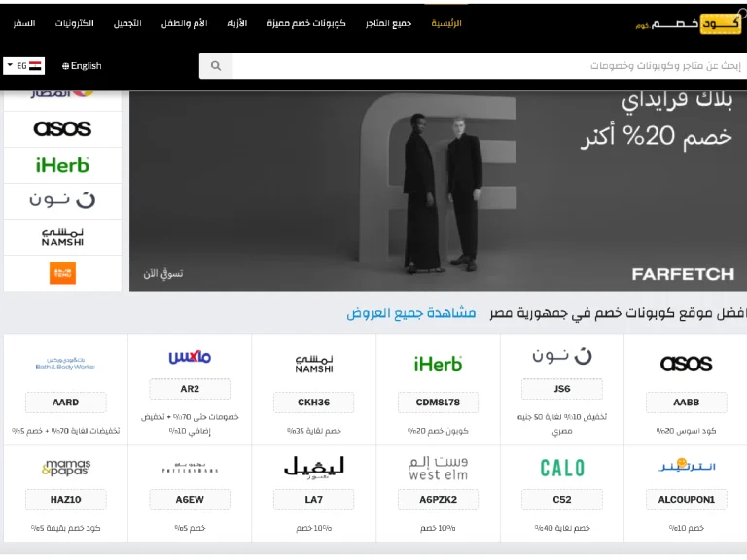Focus the stores and coupons search field
Image resolution: width=747 pixels, height=560 pixels.
point(489,66)
